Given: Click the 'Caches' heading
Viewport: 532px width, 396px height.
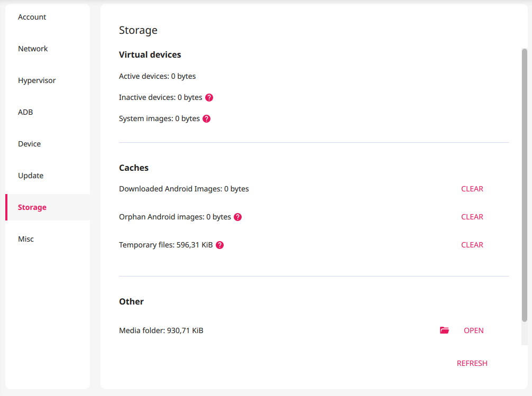Looking at the screenshot, I should (x=134, y=168).
